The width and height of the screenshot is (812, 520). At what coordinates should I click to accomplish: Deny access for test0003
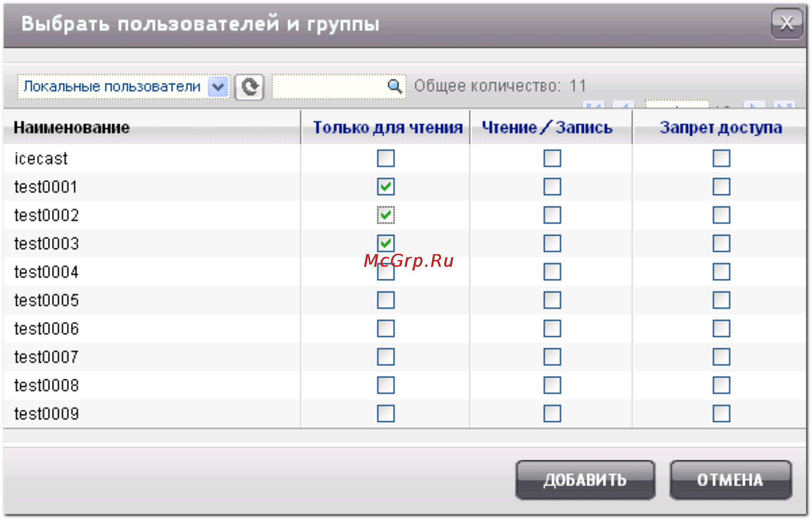[x=722, y=243]
